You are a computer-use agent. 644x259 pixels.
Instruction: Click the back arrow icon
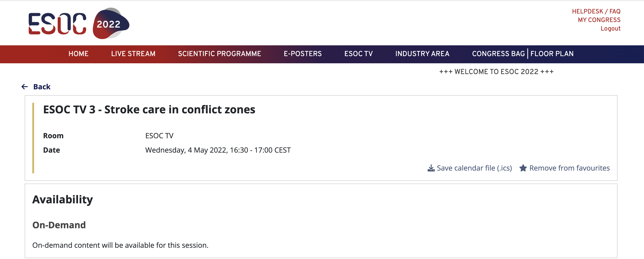(x=24, y=87)
